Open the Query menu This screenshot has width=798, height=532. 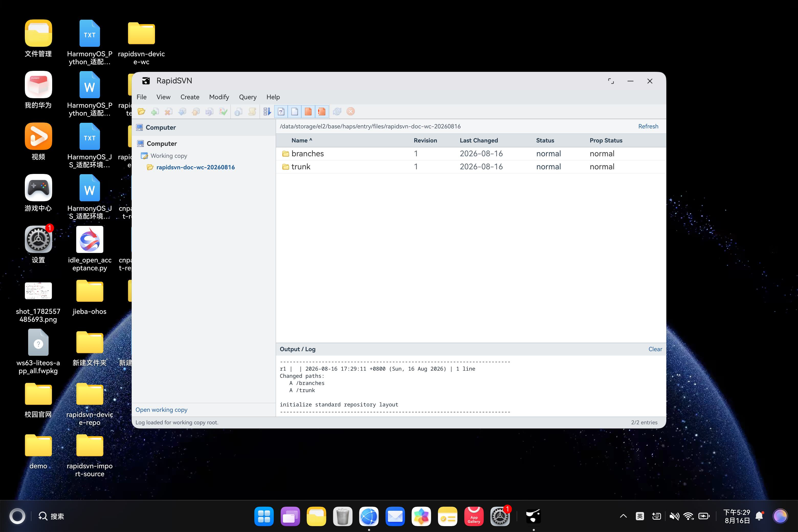(248, 97)
